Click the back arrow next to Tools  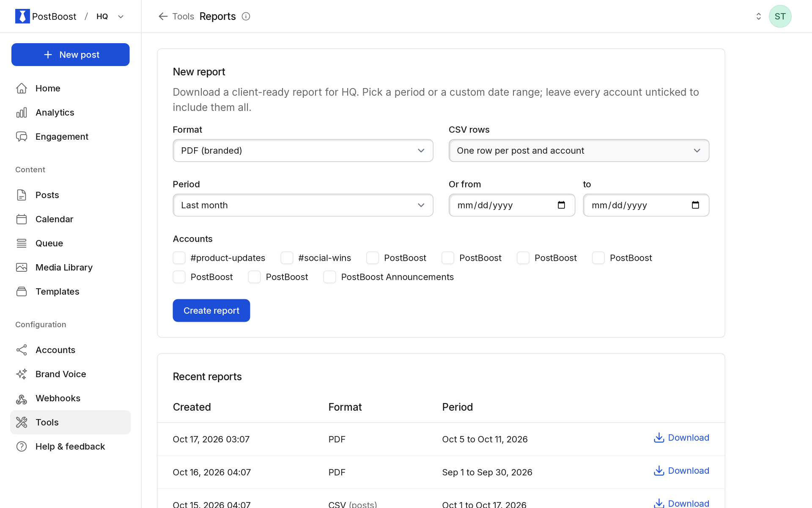click(163, 17)
